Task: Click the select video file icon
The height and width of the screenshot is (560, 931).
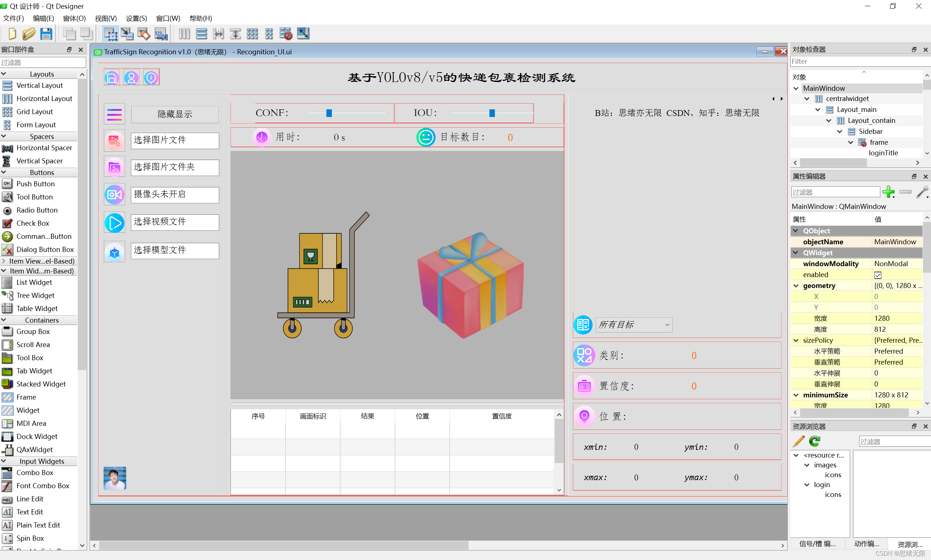Action: pos(115,222)
